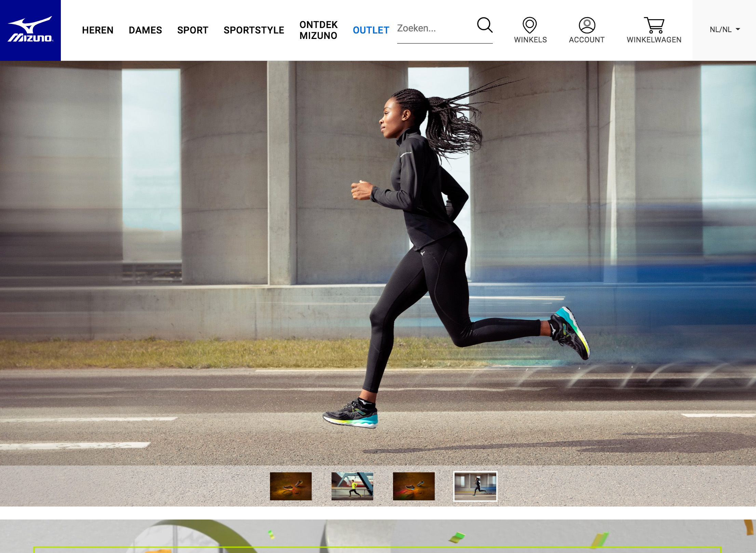Click WINKELWAGEN text label
This screenshot has height=553, width=756.
click(x=653, y=40)
